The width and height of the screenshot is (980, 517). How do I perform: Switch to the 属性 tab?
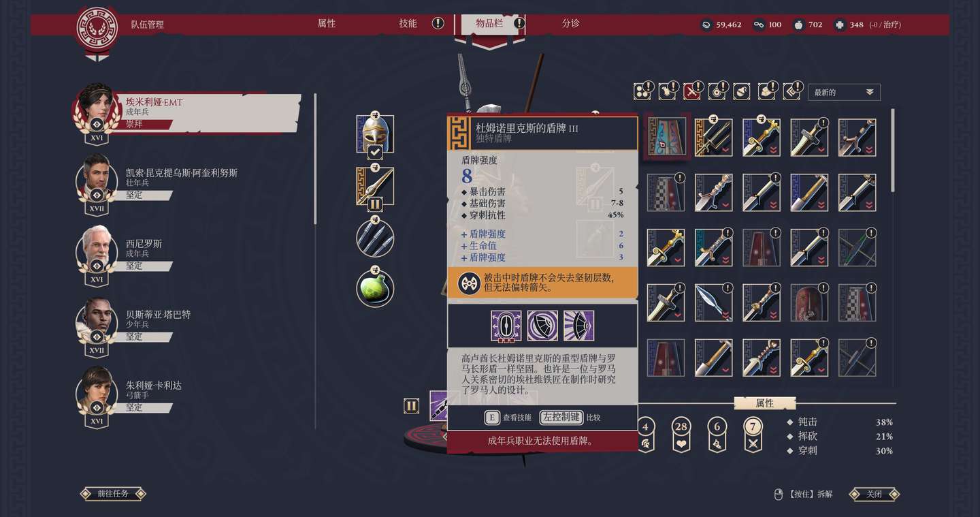coord(327,24)
